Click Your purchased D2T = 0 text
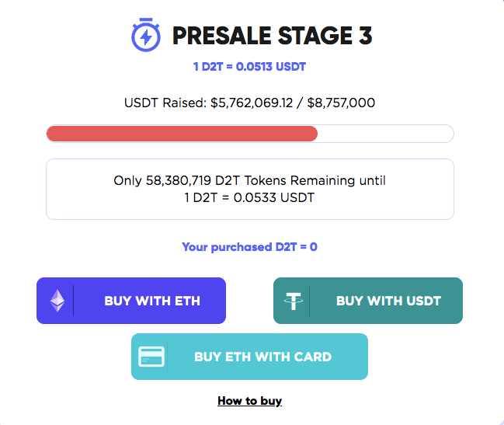Viewport: 504px width, 425px height. (249, 247)
